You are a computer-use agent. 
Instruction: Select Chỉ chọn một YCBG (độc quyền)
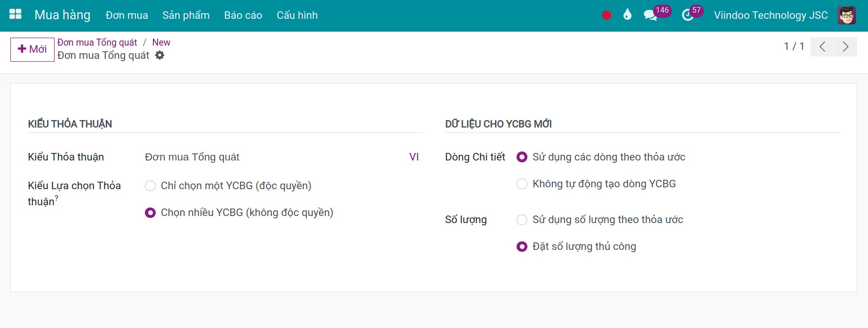pos(150,186)
